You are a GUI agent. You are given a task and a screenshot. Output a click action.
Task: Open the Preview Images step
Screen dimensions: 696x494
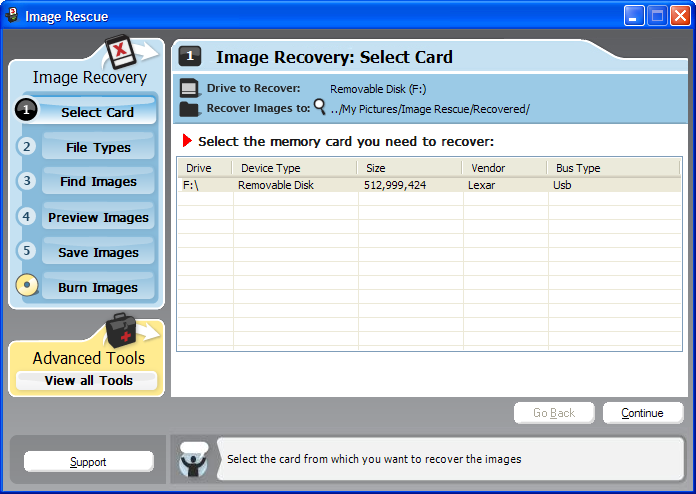coord(98,217)
